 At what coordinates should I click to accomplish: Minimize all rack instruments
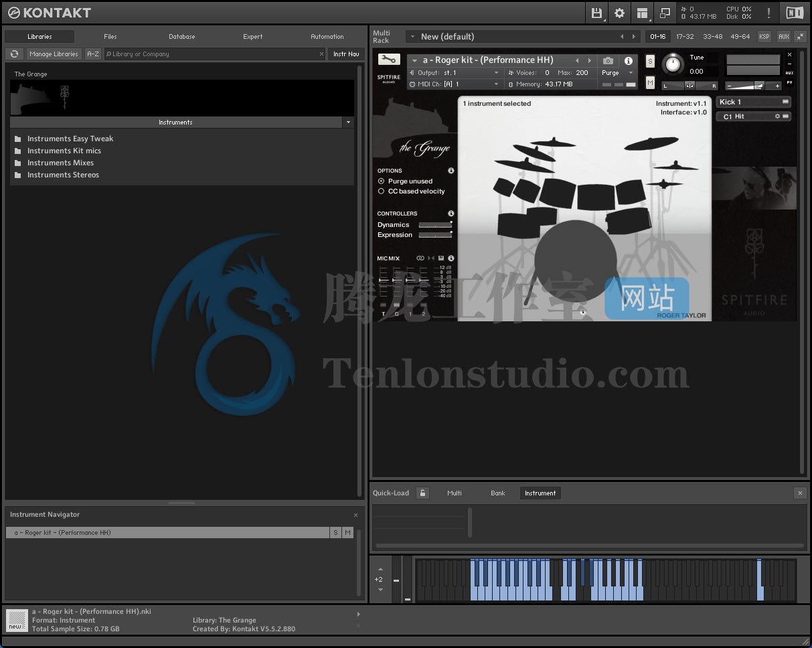pos(800,37)
